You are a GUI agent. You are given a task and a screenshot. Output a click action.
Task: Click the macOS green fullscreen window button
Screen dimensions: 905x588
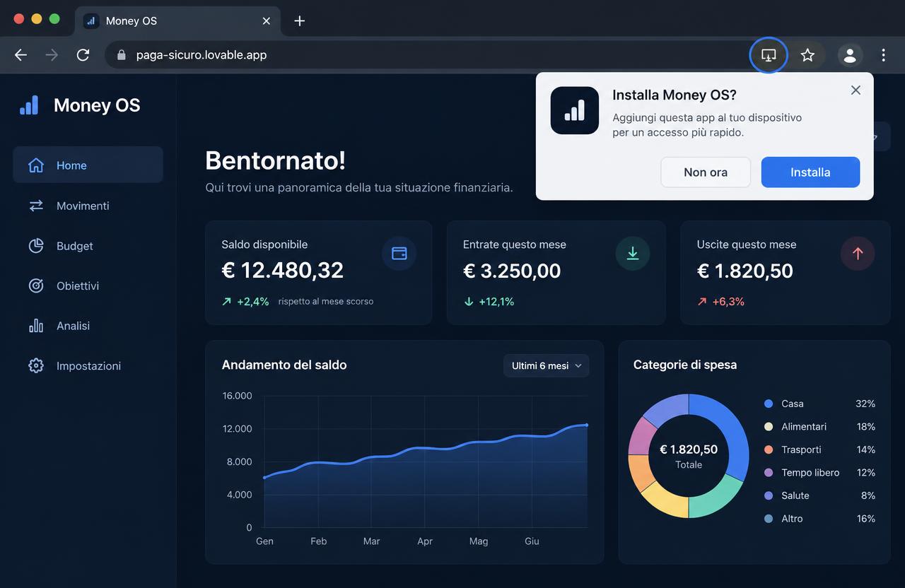[x=54, y=19]
